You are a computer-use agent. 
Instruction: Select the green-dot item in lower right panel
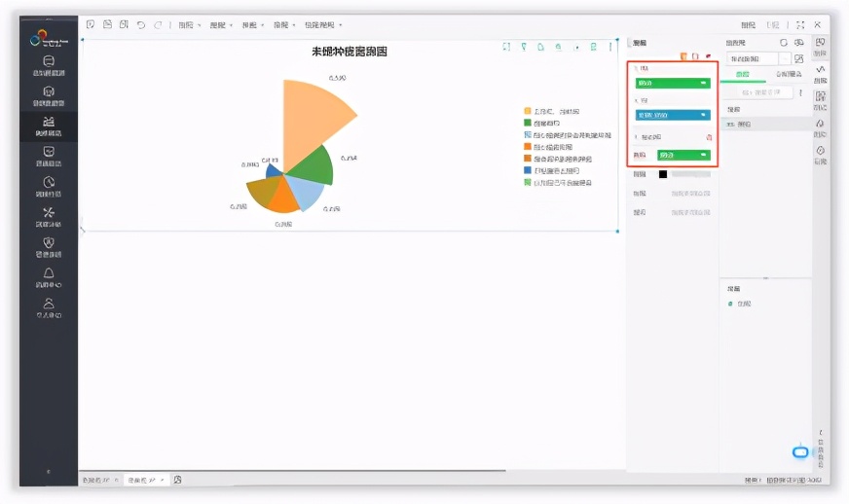740,304
